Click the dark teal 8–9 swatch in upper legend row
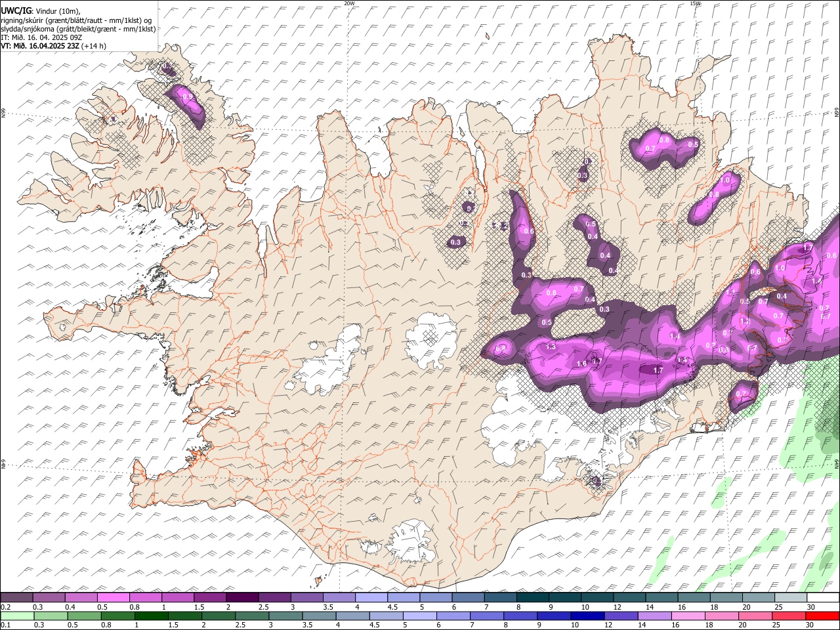The height and width of the screenshot is (630, 840). click(533, 598)
